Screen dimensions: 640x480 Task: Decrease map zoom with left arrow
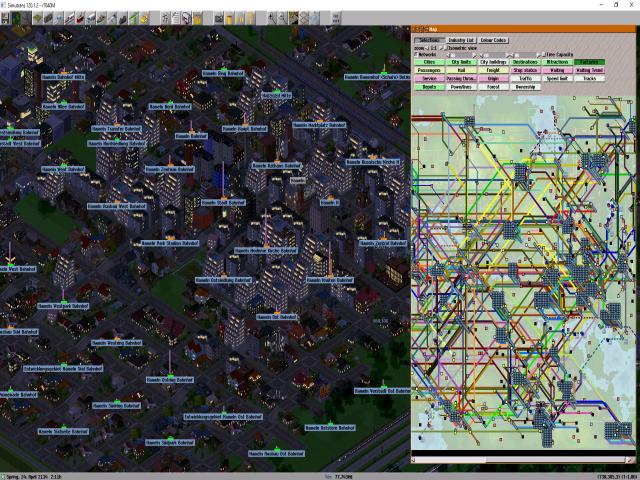(427, 48)
